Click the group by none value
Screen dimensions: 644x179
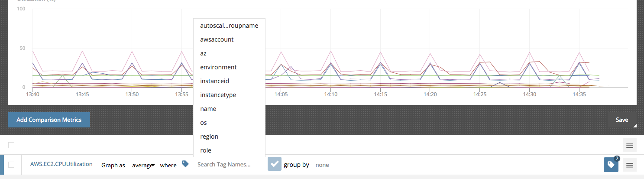[323, 165]
